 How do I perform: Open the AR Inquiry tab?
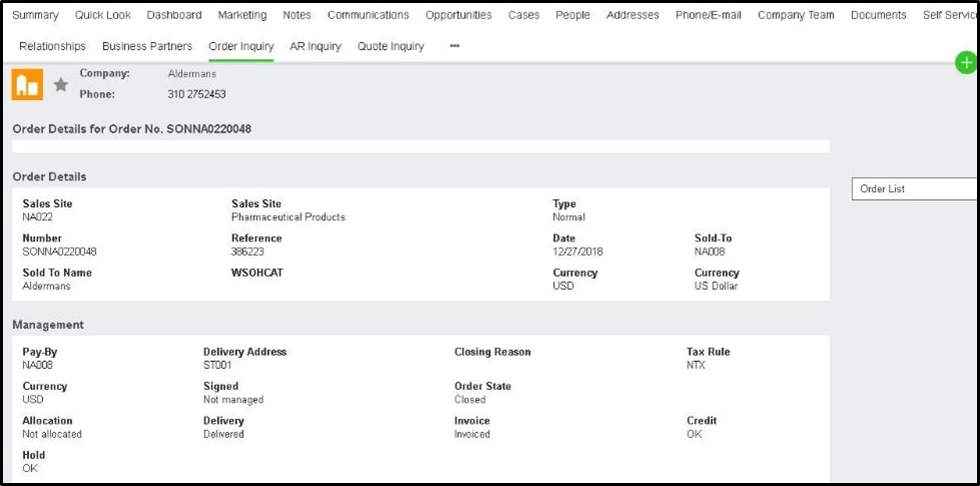(x=315, y=46)
